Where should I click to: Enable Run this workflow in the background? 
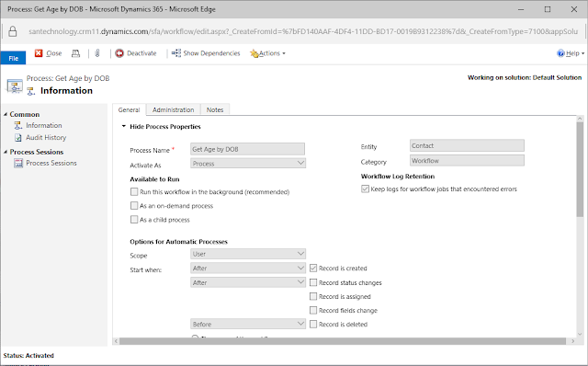[x=134, y=192]
